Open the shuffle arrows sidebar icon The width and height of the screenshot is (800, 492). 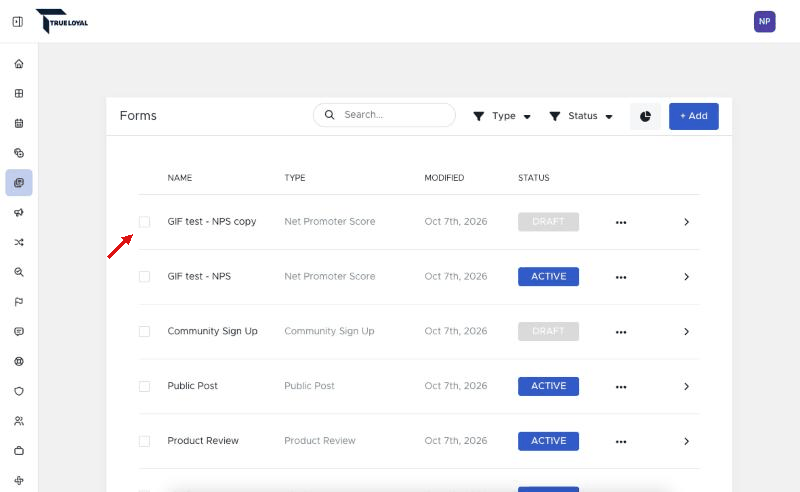point(19,242)
